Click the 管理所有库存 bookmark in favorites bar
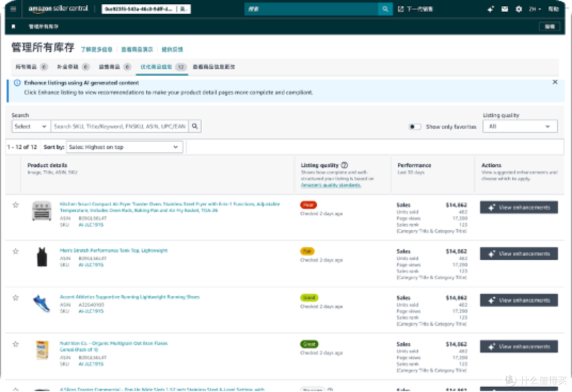 pos(43,26)
